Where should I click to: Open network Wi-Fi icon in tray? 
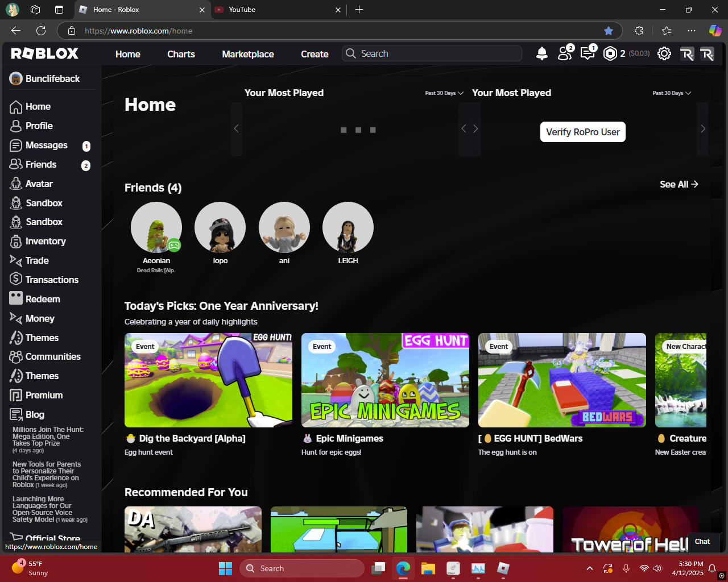[644, 568]
